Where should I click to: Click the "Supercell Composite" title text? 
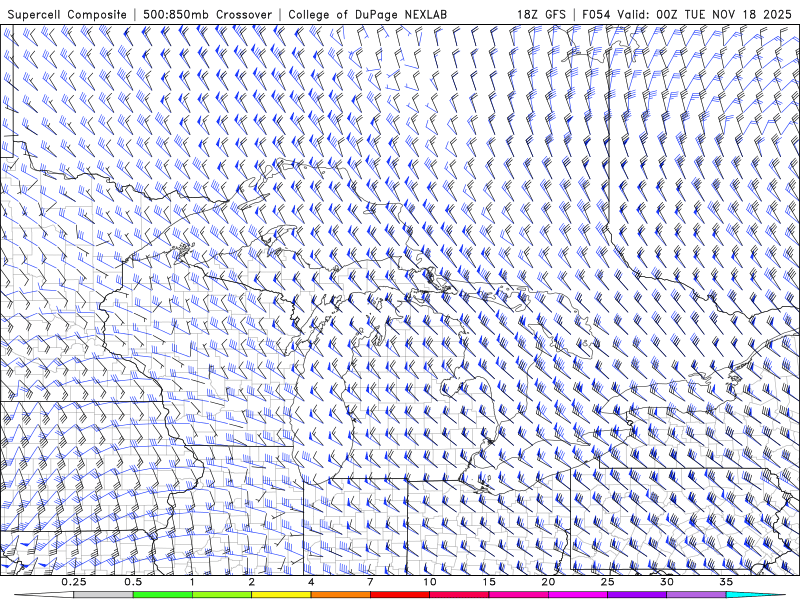[x=67, y=15]
